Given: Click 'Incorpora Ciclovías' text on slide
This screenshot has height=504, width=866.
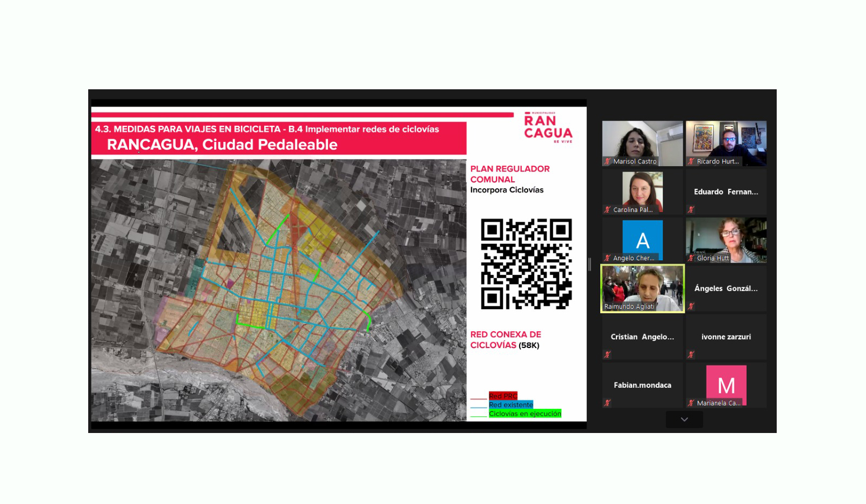Looking at the screenshot, I should (507, 190).
